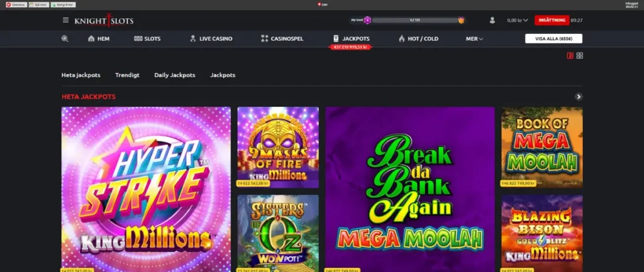Click the red INSÄTTNING deposit button

(x=552, y=20)
